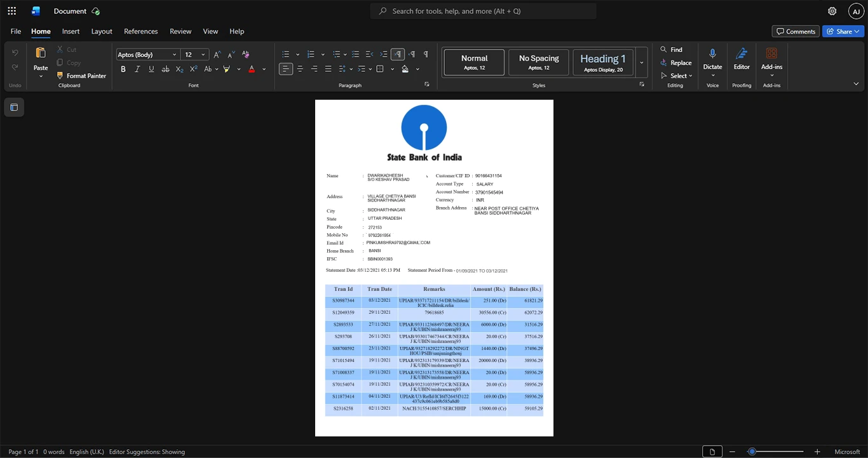Expand Paste options arrow
This screenshot has height=458, width=868.
(x=41, y=76)
